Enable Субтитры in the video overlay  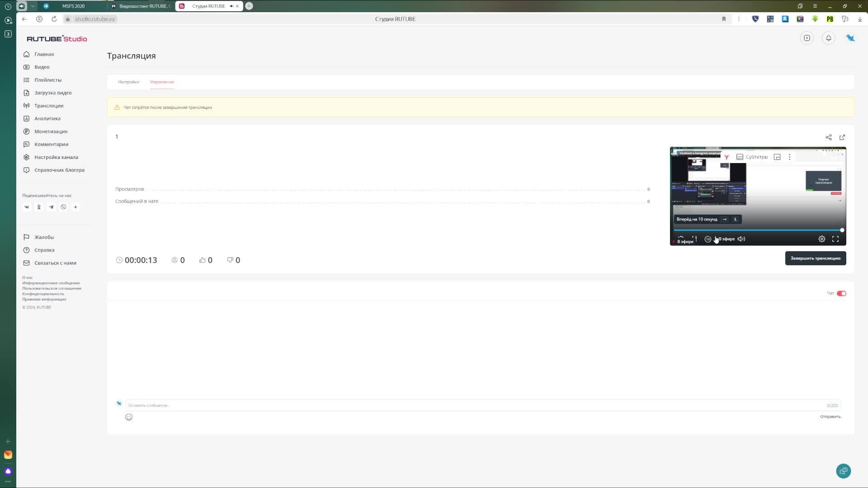(752, 157)
